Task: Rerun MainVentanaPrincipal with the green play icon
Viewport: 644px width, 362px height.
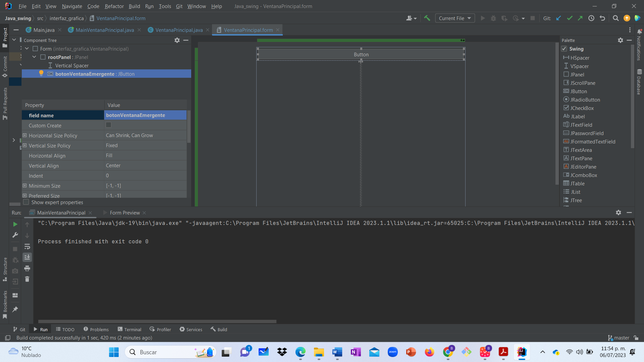Action: [x=15, y=224]
